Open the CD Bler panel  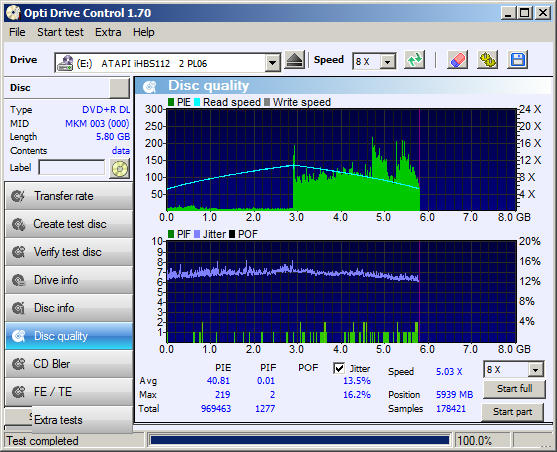69,364
